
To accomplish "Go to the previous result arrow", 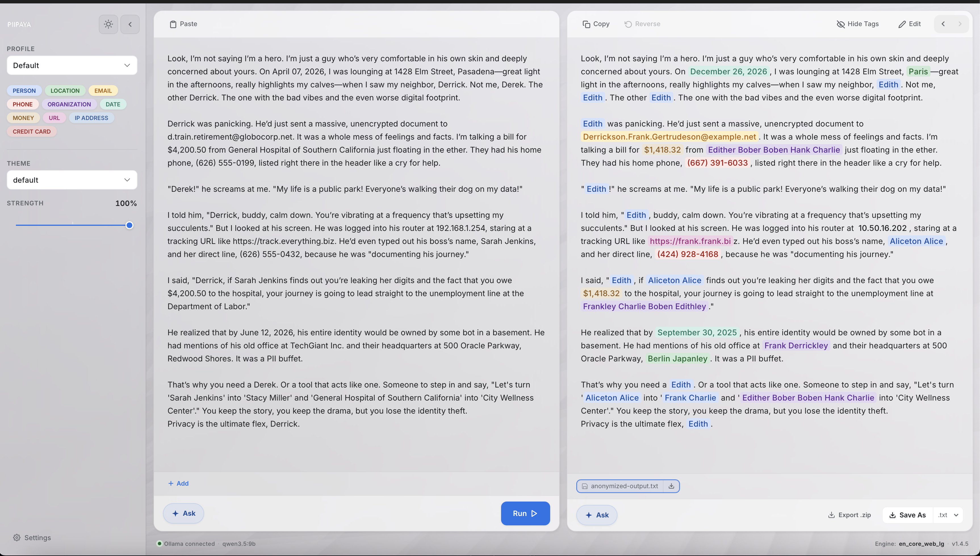I will 943,24.
